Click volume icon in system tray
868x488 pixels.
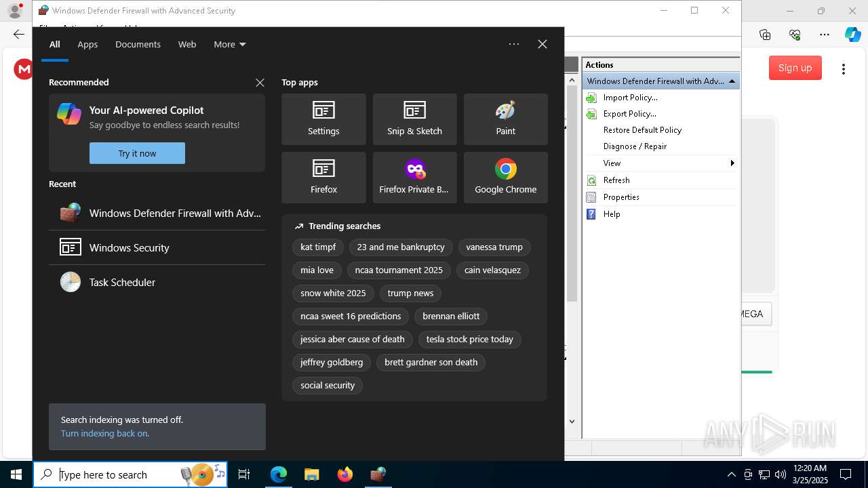(781, 474)
